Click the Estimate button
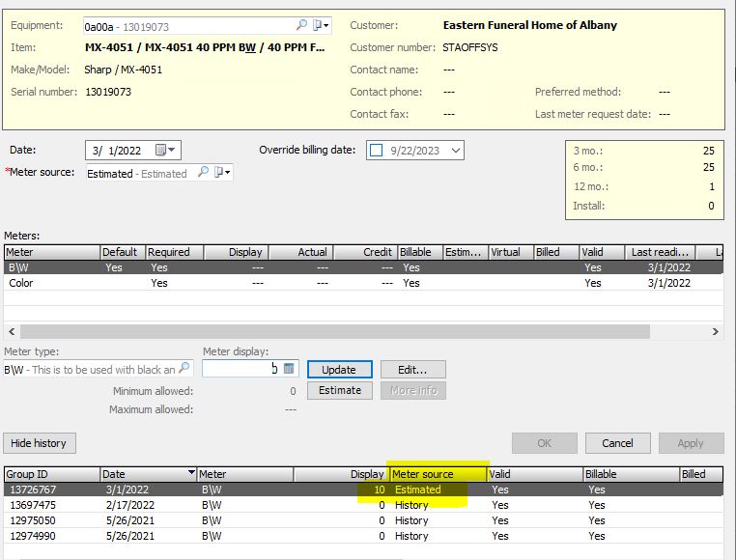736x560 pixels. pyautogui.click(x=340, y=390)
